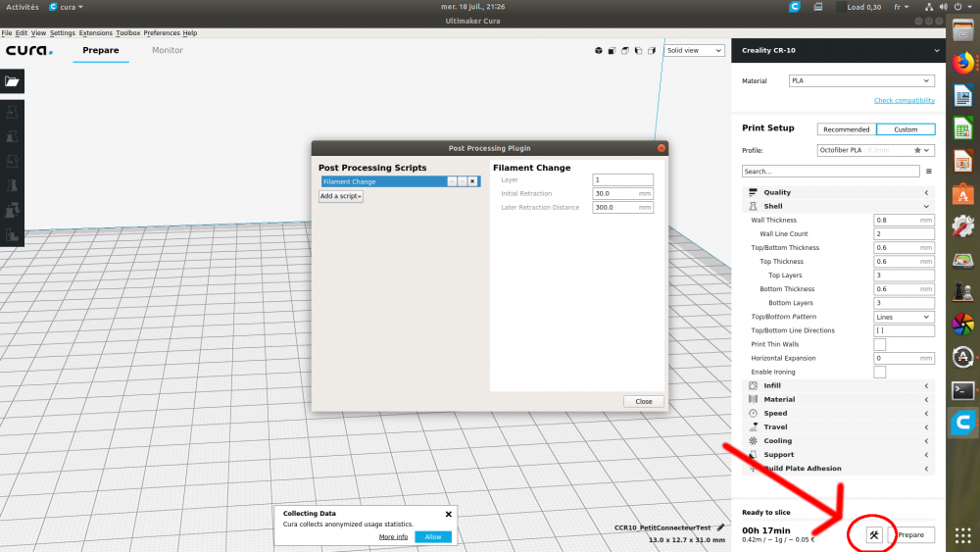Switch Print Setup to Recommended mode
The image size is (980, 552).
[x=847, y=129]
